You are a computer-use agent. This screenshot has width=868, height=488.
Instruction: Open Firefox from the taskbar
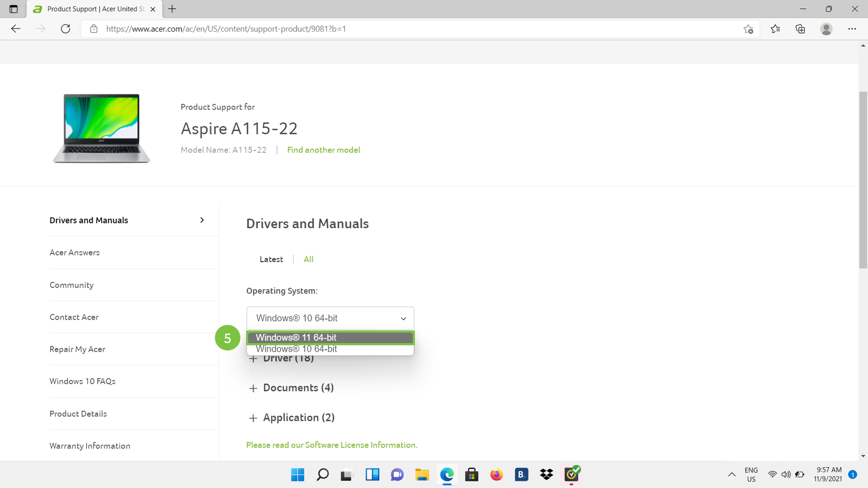pos(496,475)
